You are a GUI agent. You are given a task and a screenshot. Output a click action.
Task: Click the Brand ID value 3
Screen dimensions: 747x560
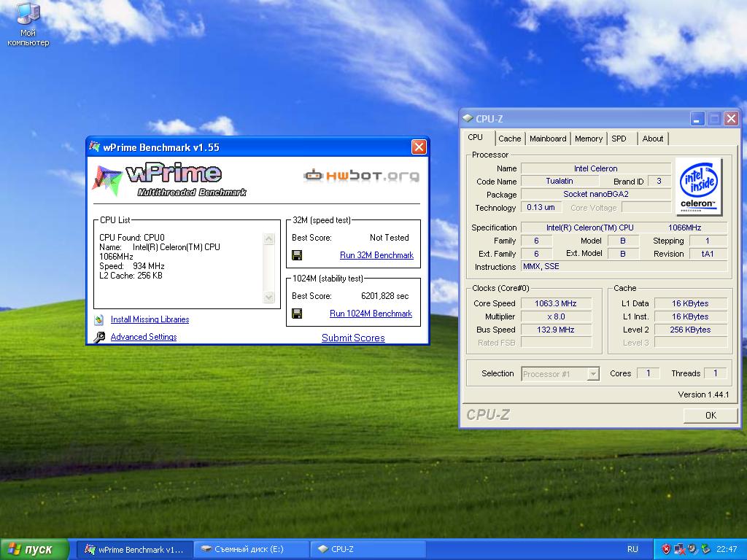coord(659,181)
